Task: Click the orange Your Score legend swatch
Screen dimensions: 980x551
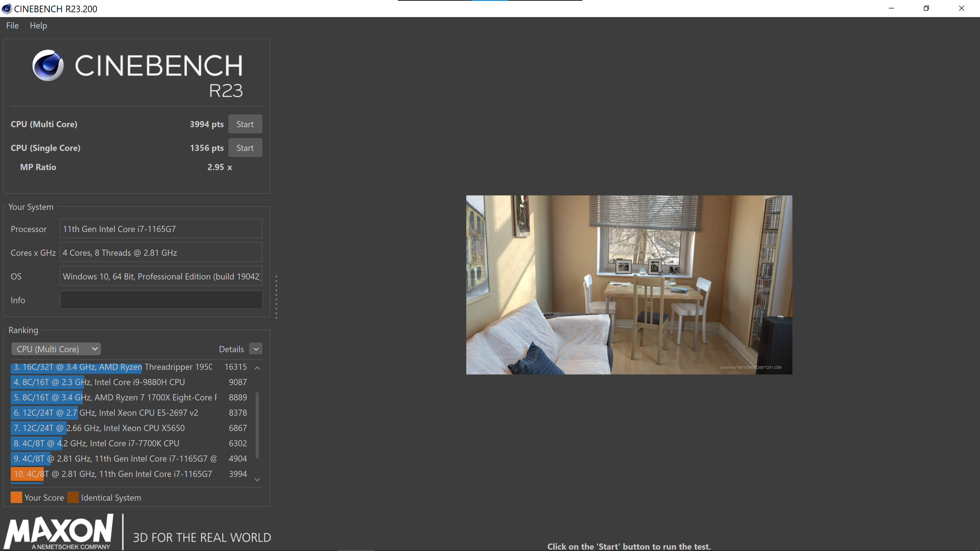Action: (x=16, y=497)
